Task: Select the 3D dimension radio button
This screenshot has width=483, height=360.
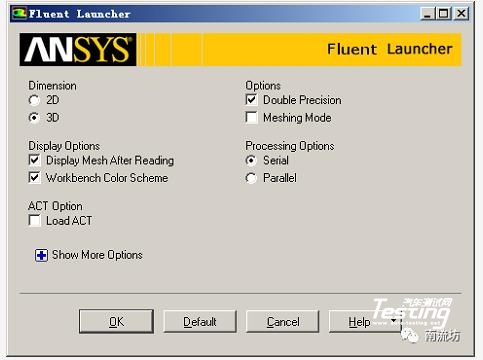Action: tap(34, 118)
